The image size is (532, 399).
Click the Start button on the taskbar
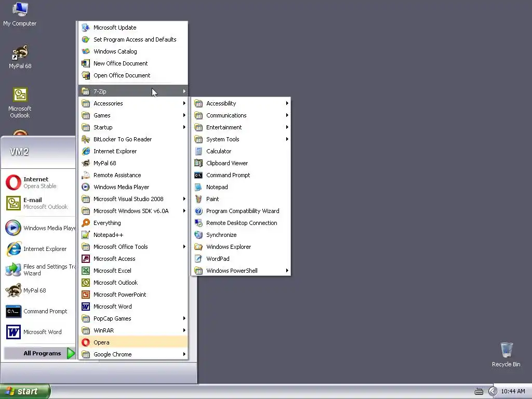[25, 391]
